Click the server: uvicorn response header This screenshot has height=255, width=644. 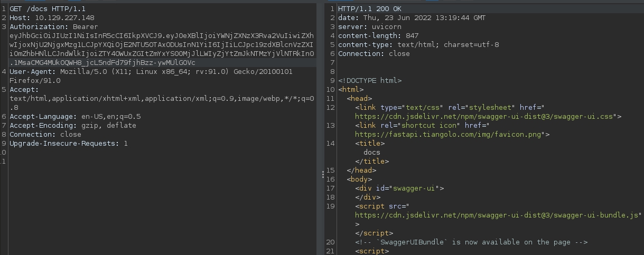click(369, 27)
